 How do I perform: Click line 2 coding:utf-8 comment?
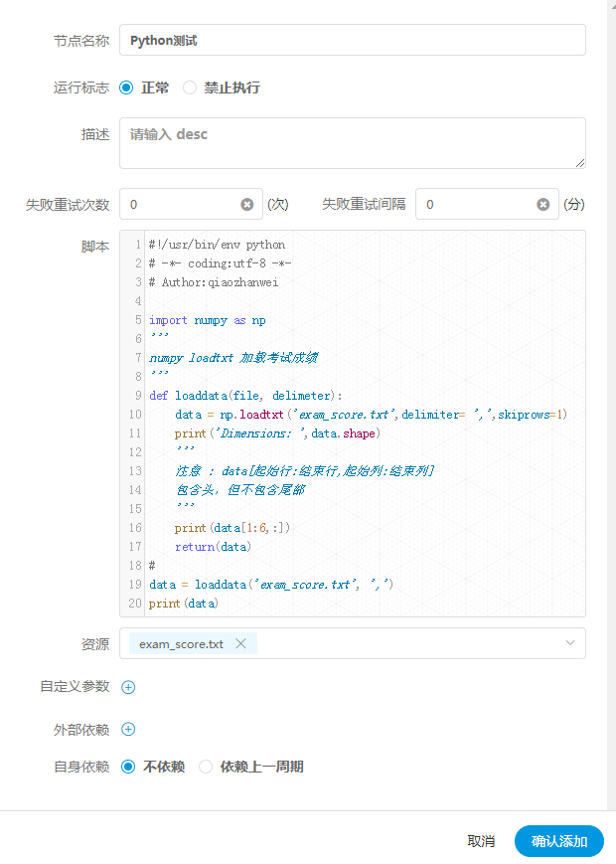(x=220, y=263)
